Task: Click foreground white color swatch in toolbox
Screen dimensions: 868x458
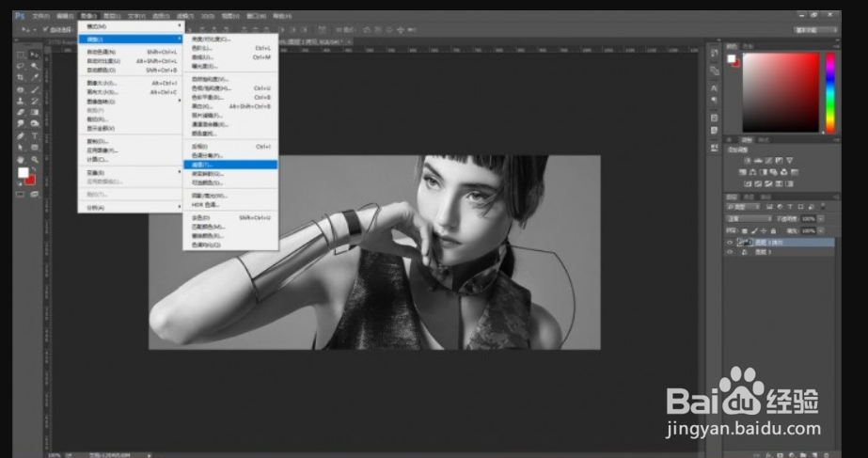Action: 23,173
